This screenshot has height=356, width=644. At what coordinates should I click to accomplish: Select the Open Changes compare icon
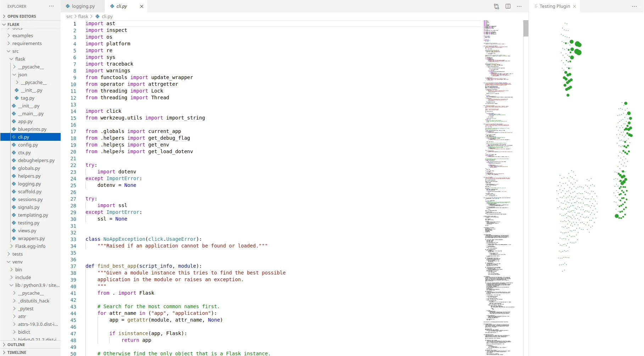coord(496,6)
